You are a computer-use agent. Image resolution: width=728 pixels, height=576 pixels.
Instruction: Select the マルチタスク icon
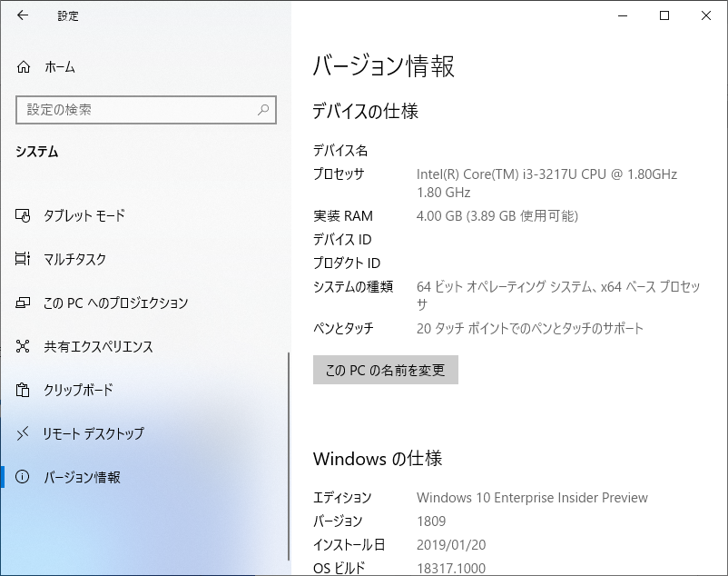pos(23,259)
